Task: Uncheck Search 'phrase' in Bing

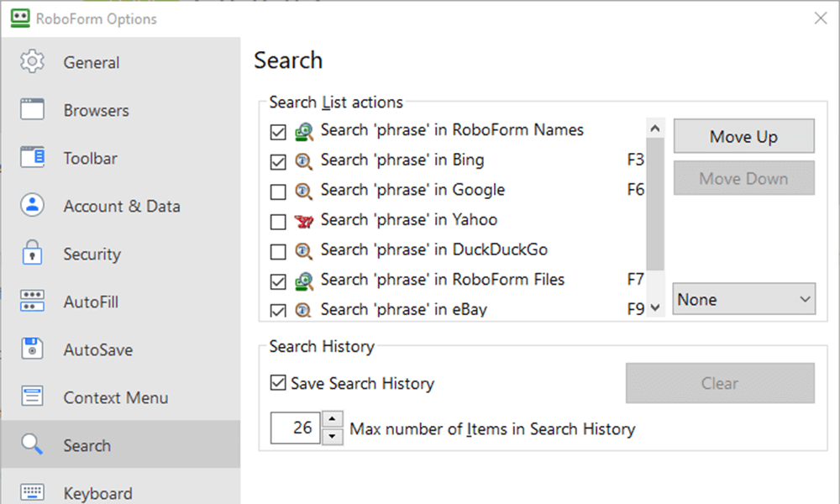Action: point(278,162)
